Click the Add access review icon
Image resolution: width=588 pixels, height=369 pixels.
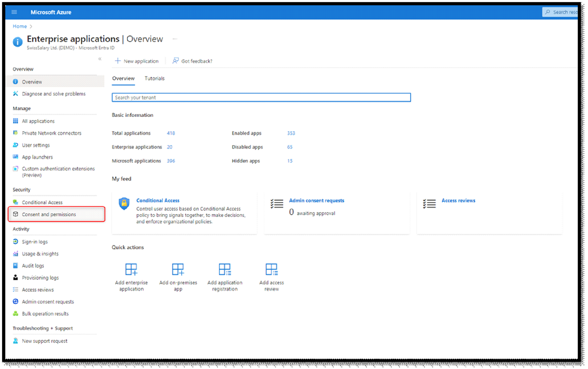tap(271, 269)
